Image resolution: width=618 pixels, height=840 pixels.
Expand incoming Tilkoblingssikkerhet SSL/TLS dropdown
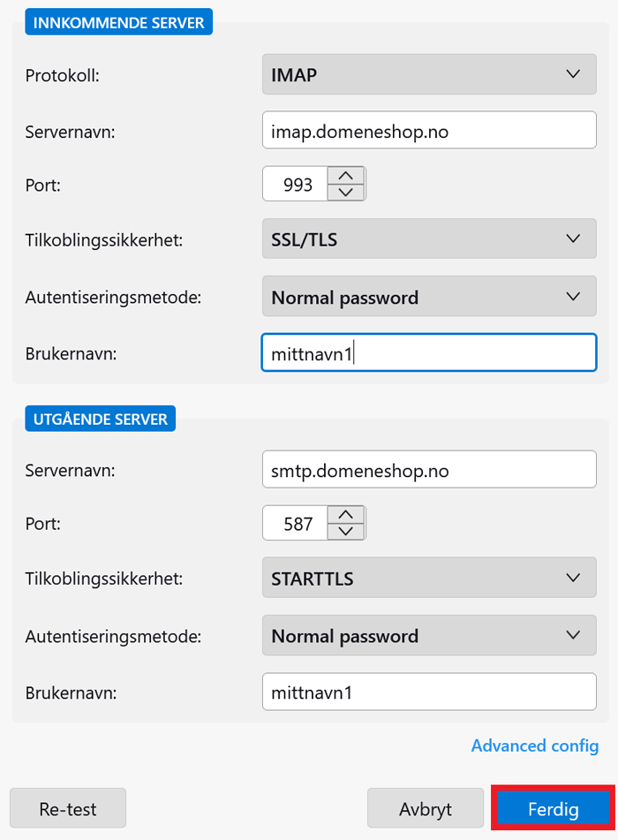[429, 238]
